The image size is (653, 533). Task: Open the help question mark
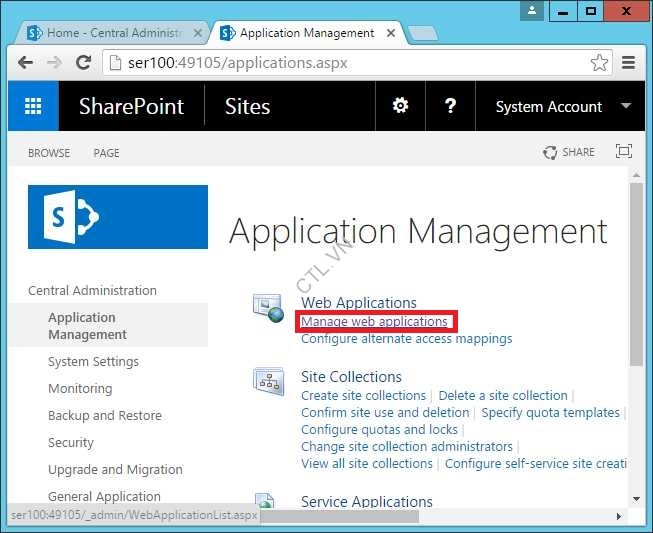point(450,106)
